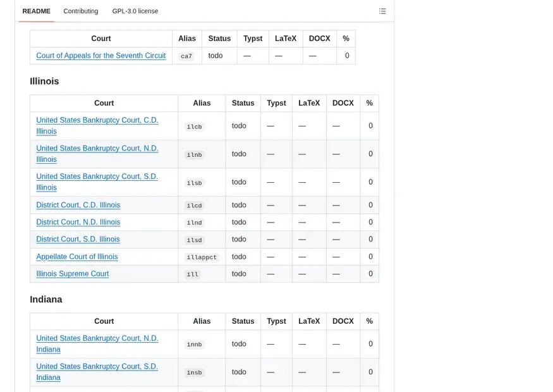Click the Illinois section heading

pos(44,81)
